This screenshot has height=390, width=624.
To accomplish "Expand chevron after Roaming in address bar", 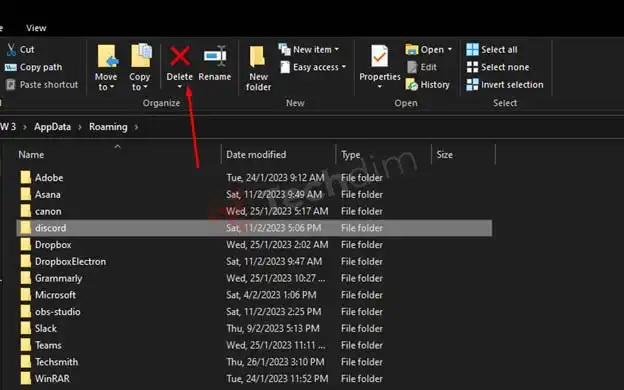I will click(136, 127).
